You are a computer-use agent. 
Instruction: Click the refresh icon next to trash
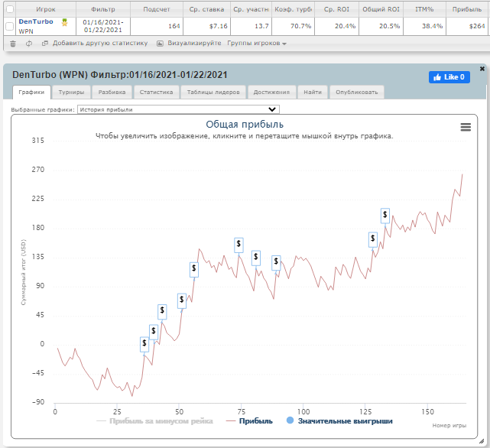(28, 44)
